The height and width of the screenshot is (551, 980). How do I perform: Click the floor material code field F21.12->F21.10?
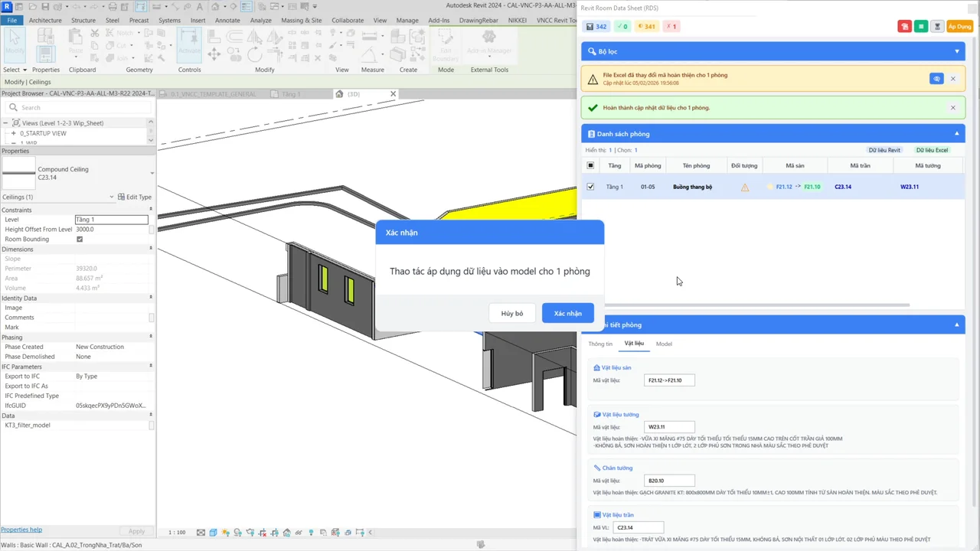point(669,380)
